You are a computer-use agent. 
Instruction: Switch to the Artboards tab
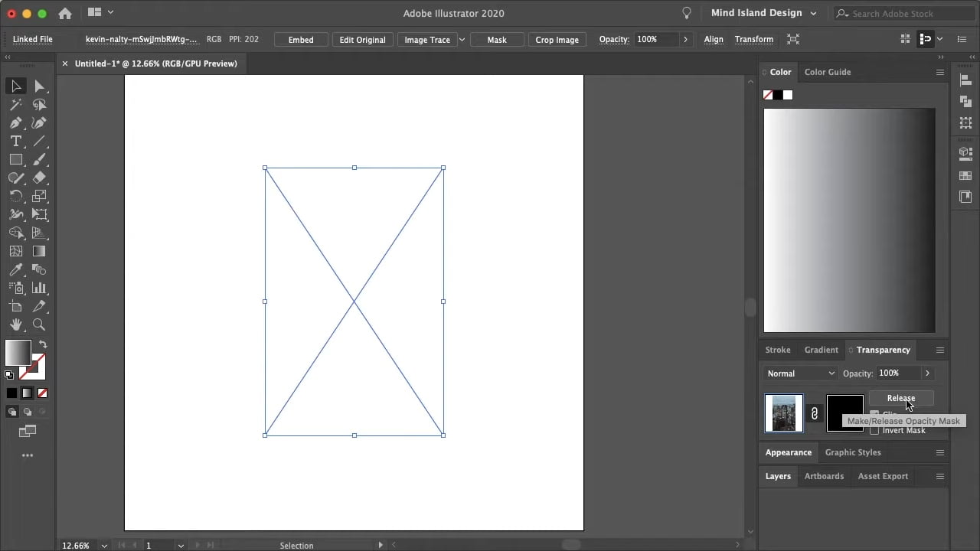[x=824, y=476]
